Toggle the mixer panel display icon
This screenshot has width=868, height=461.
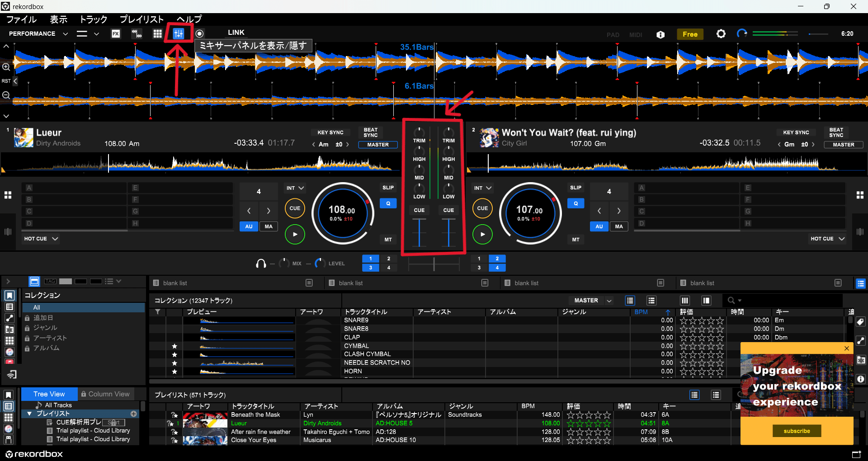coord(179,34)
